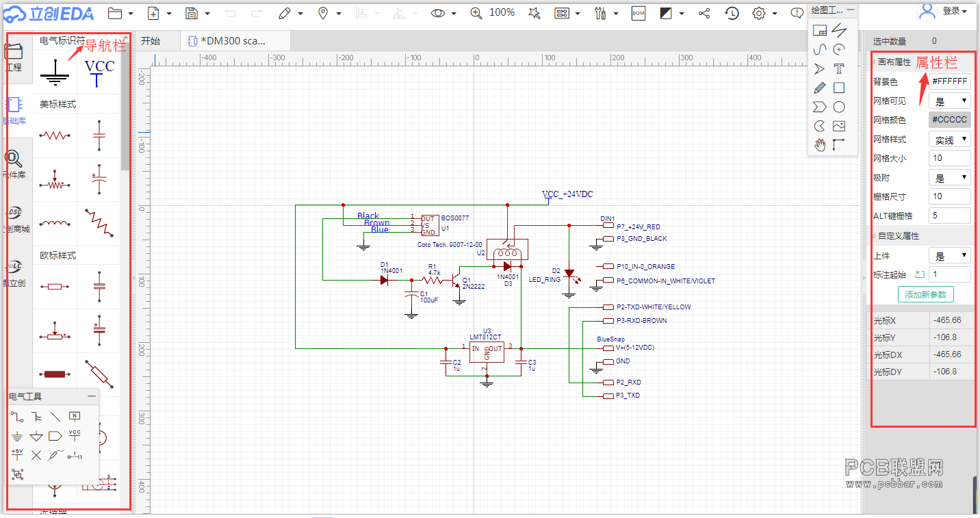
Task: Activate the hand drag tool
Action: (x=820, y=145)
